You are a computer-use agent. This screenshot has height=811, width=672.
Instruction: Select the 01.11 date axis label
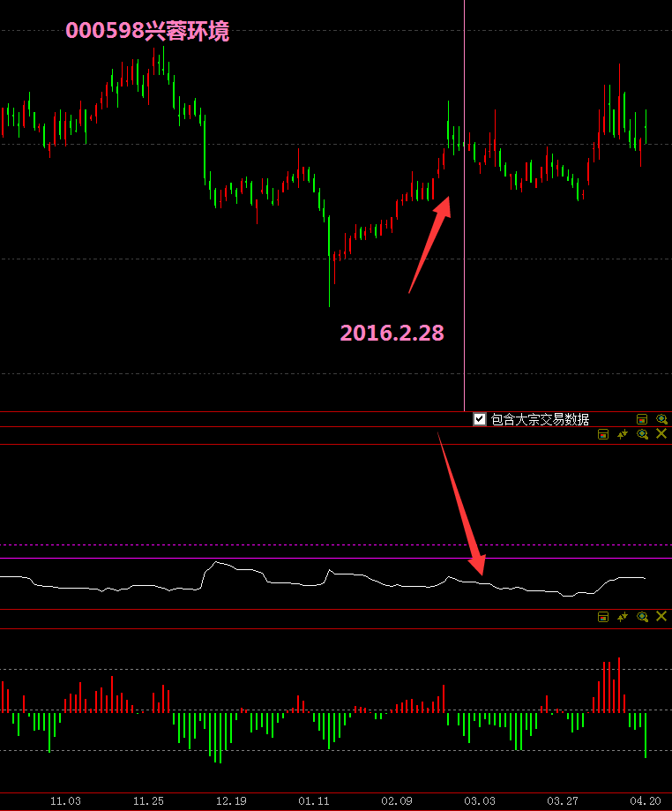tap(314, 801)
